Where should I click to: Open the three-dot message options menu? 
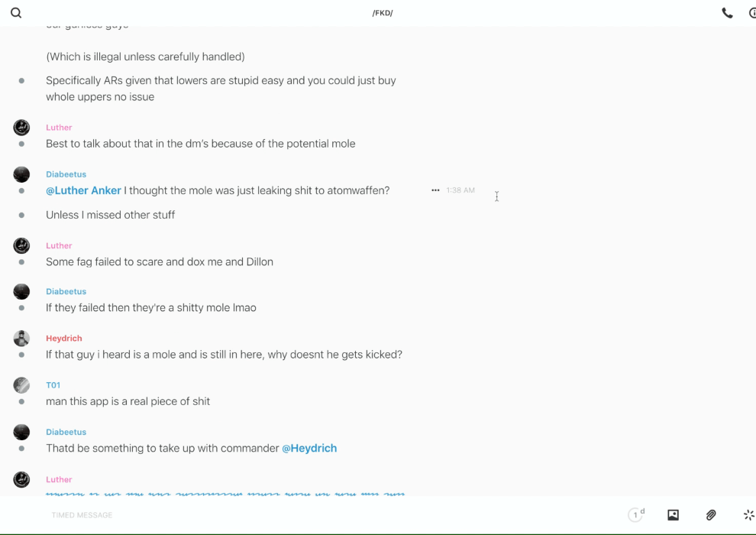pos(435,190)
